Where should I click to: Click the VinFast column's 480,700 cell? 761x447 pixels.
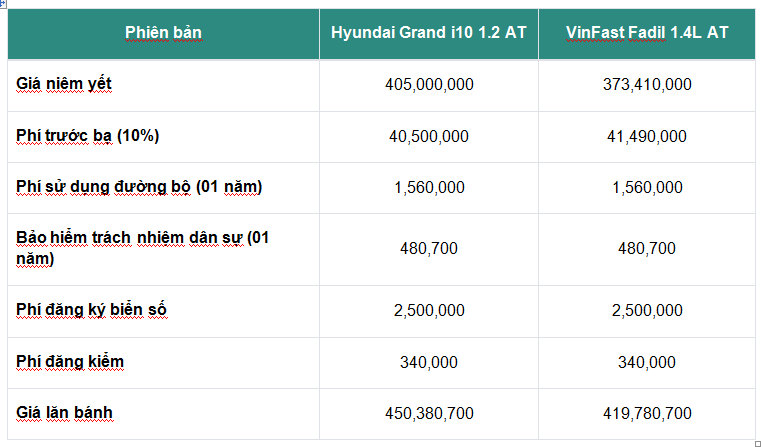647,248
